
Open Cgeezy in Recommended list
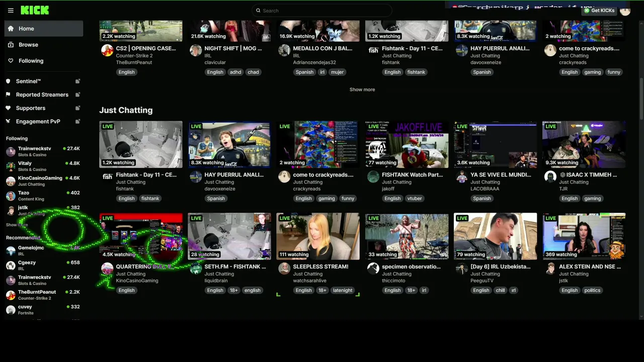click(43, 265)
